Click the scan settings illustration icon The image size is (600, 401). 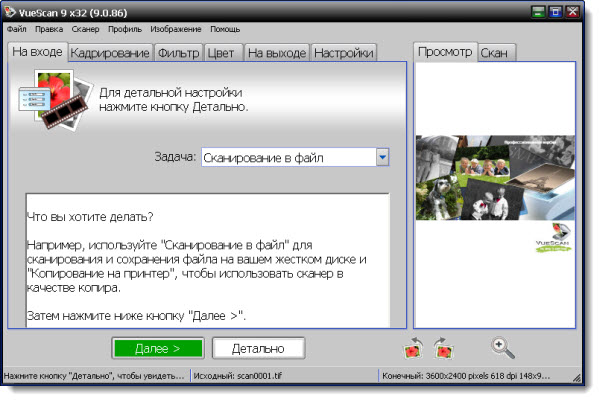click(x=55, y=100)
